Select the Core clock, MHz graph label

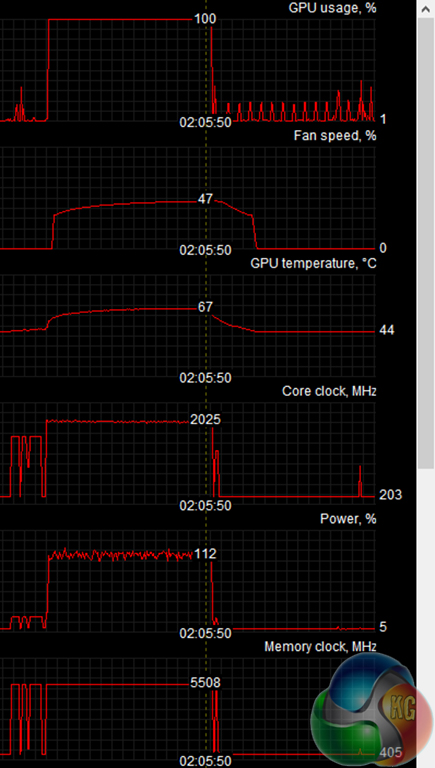click(329, 391)
